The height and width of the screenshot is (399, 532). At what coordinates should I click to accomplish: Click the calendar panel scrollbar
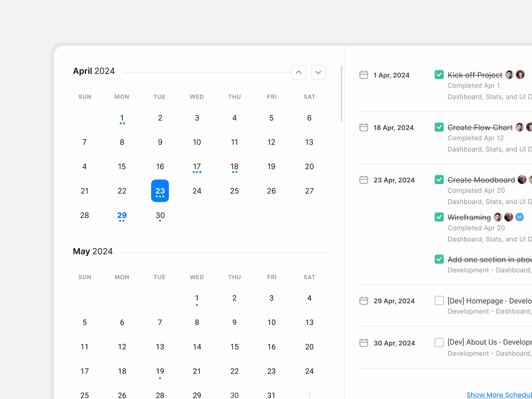[341, 91]
